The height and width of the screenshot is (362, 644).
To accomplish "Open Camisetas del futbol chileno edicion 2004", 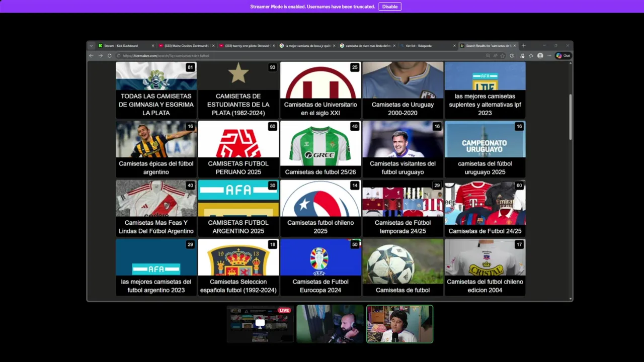I will (x=485, y=267).
